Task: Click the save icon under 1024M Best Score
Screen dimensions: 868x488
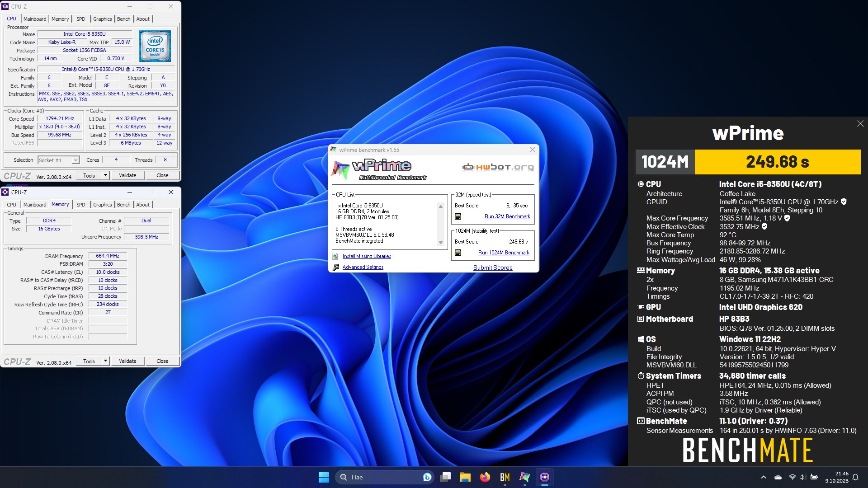Action: pyautogui.click(x=458, y=253)
